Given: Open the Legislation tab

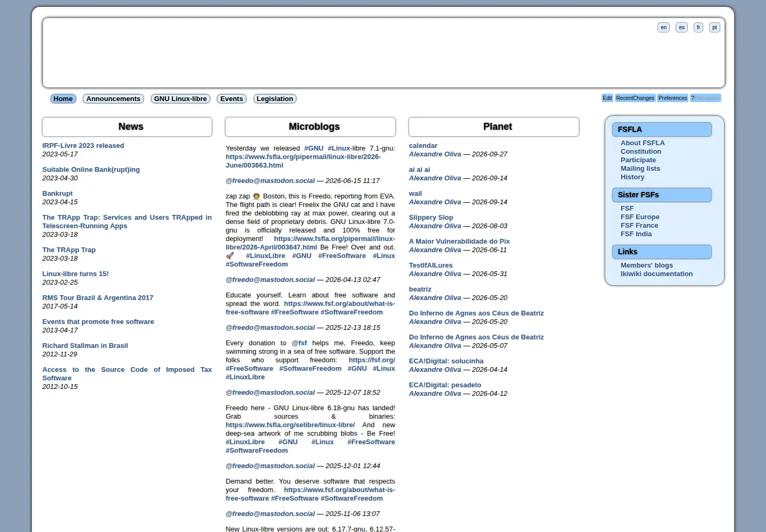Looking at the screenshot, I should pos(274,98).
